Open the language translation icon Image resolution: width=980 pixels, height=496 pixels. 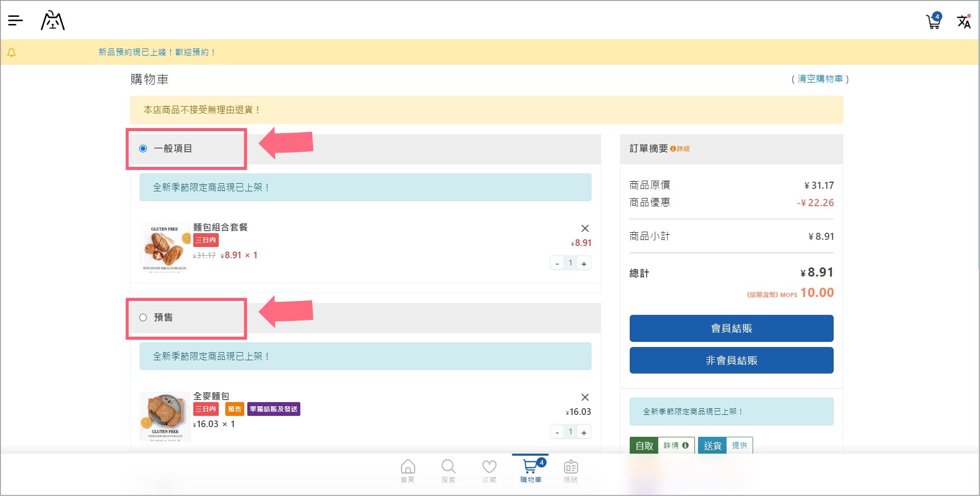point(963,21)
